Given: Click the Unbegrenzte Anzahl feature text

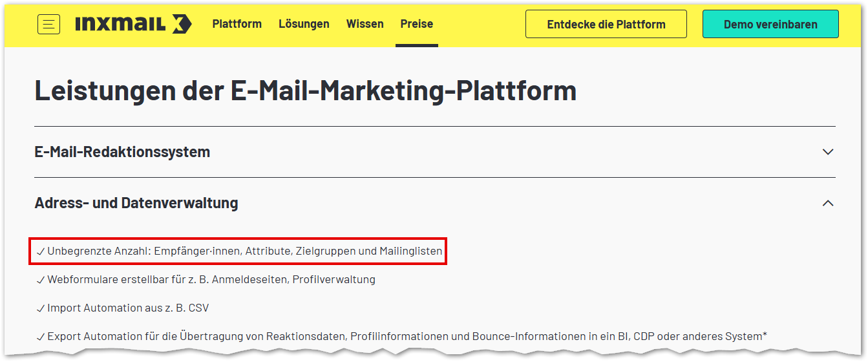Looking at the screenshot, I should point(244,251).
